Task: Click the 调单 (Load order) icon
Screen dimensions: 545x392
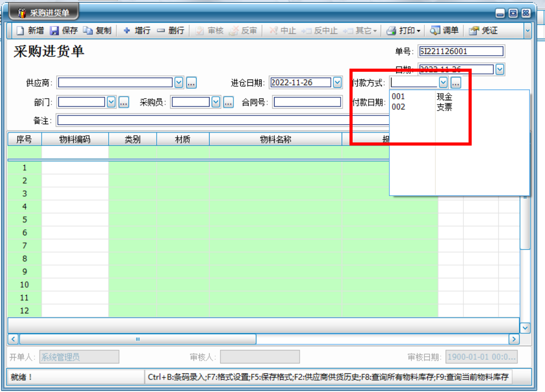Action: pyautogui.click(x=435, y=31)
